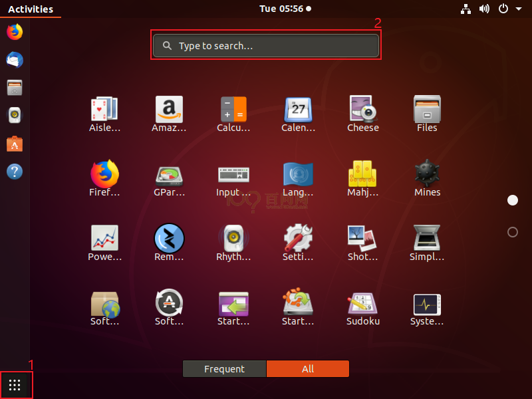Switch to the Frequent tab
The image size is (532, 399).
224,369
